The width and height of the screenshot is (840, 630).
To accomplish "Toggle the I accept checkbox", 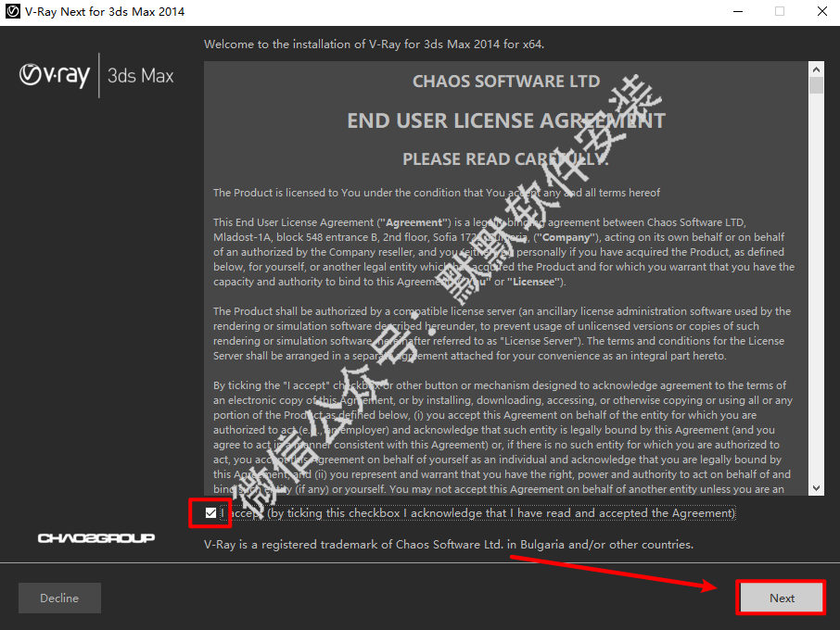I will [211, 513].
